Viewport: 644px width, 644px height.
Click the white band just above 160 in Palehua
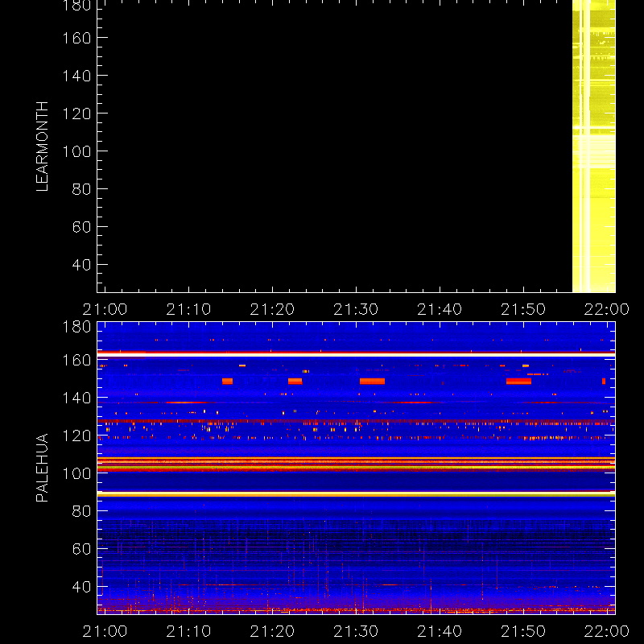tap(356, 354)
